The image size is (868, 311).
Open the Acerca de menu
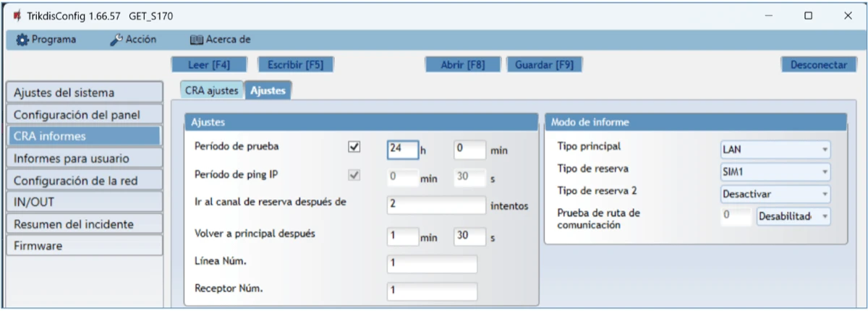point(220,40)
